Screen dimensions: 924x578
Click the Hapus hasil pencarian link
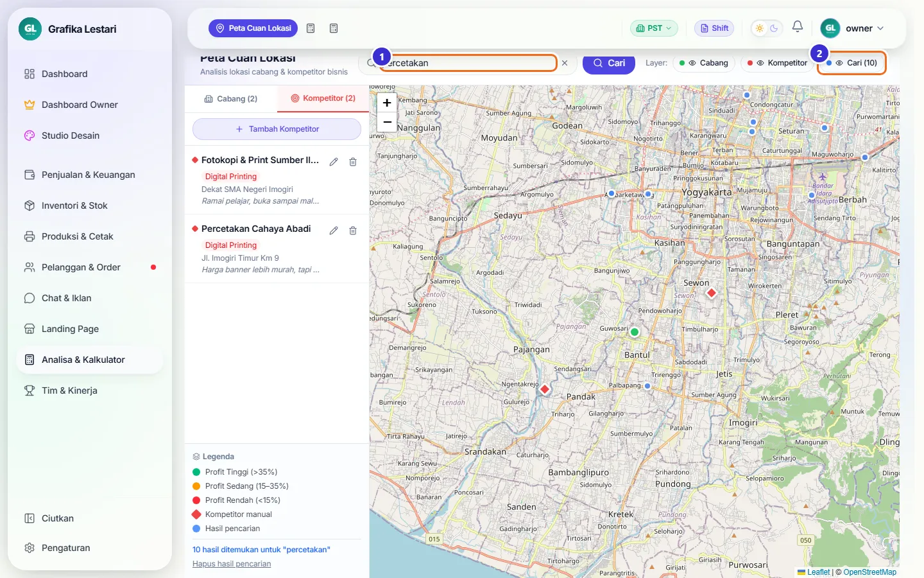pyautogui.click(x=232, y=564)
